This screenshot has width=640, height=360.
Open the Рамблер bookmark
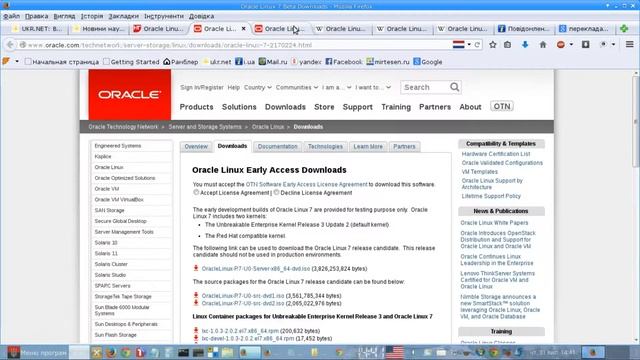[x=180, y=62]
